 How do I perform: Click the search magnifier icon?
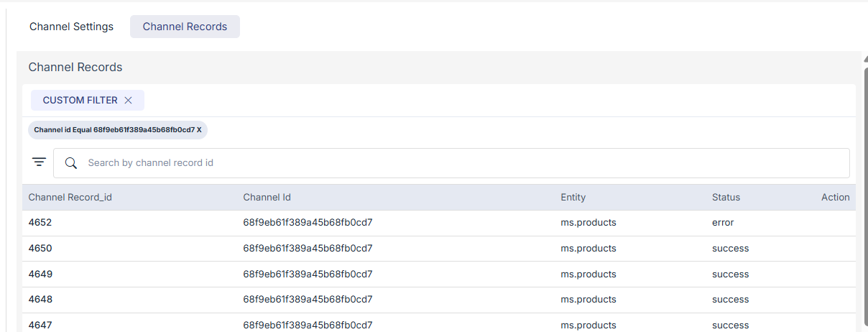click(71, 163)
